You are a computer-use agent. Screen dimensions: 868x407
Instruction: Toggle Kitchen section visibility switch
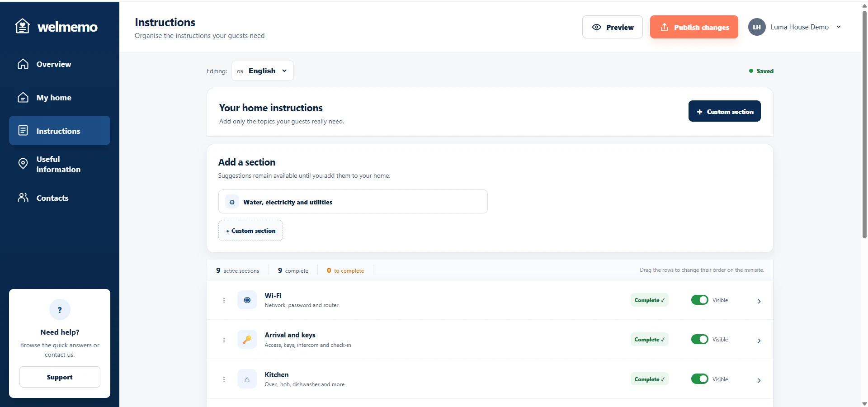coord(699,379)
